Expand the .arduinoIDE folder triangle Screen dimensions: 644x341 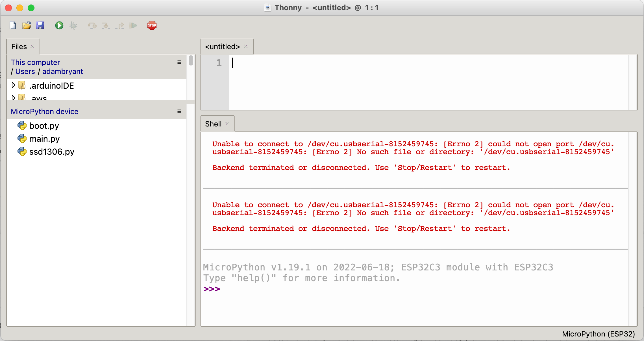[x=13, y=85]
